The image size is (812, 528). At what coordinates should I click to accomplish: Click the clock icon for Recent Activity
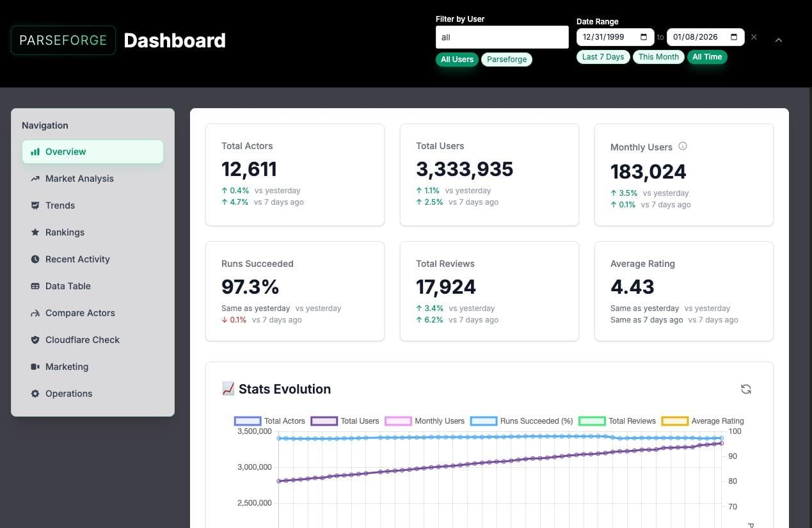point(35,259)
